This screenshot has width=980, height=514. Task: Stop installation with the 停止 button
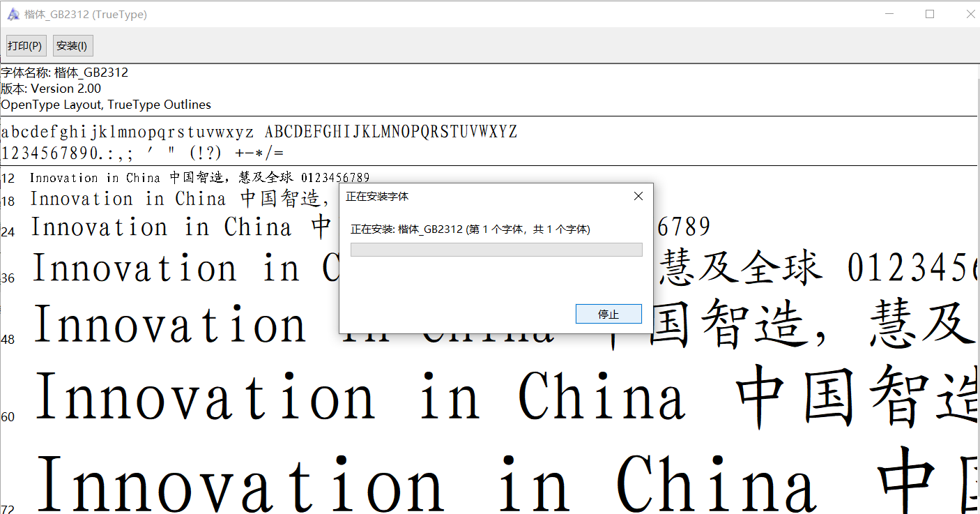pos(608,314)
